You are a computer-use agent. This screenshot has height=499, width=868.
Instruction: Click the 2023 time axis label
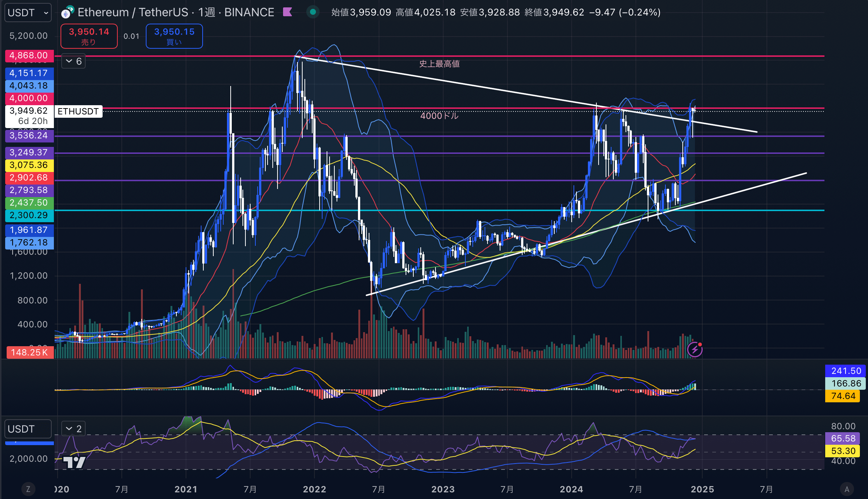click(x=443, y=489)
